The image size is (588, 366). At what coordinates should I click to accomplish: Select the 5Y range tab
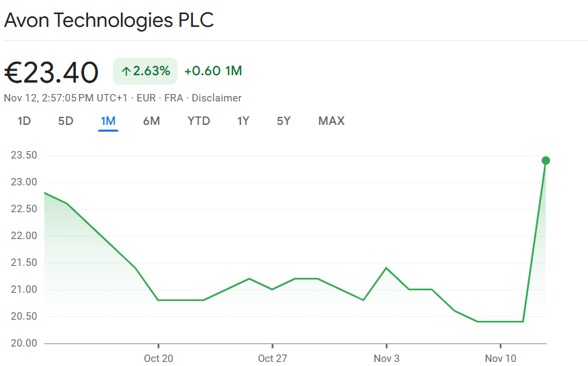pos(284,121)
